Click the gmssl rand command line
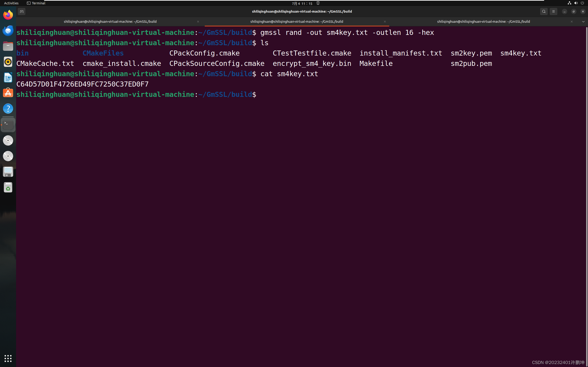Screen dimensions: 588x367 [x=347, y=33]
